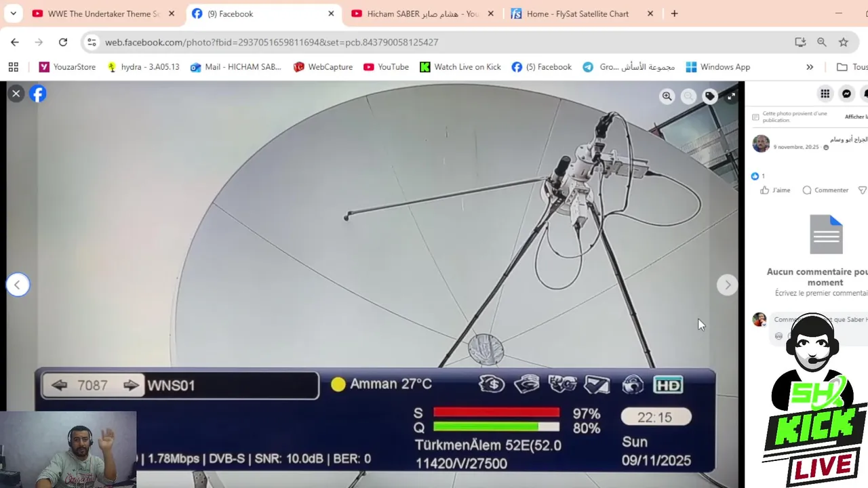Viewport: 868px width, 488px height.
Task: Click the commenter avatar beside comment box
Action: (x=759, y=319)
